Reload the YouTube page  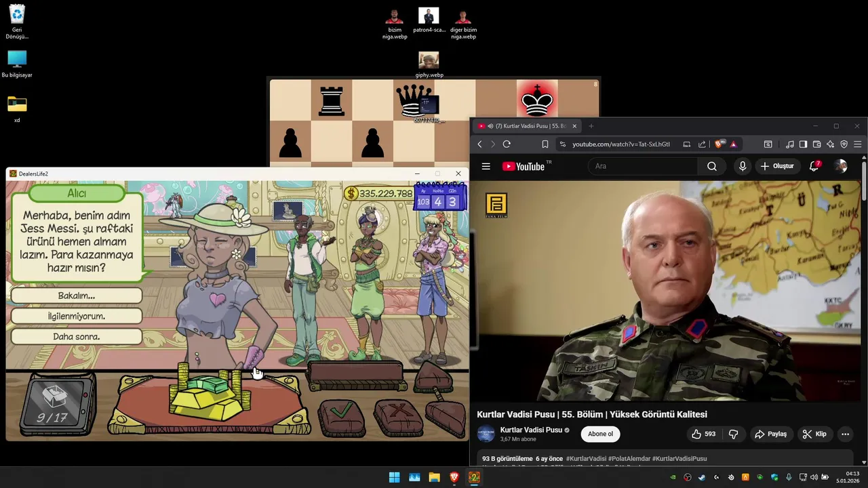506,144
